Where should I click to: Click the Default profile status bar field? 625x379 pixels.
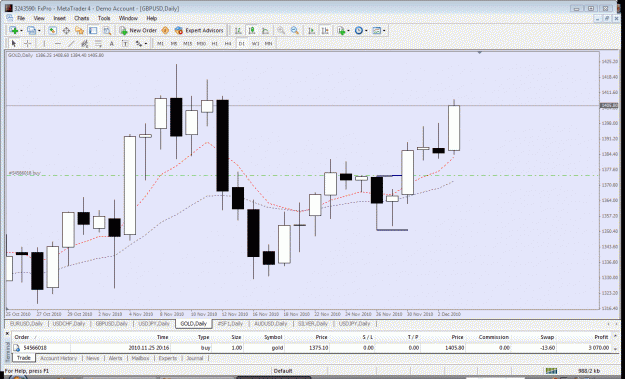283,371
